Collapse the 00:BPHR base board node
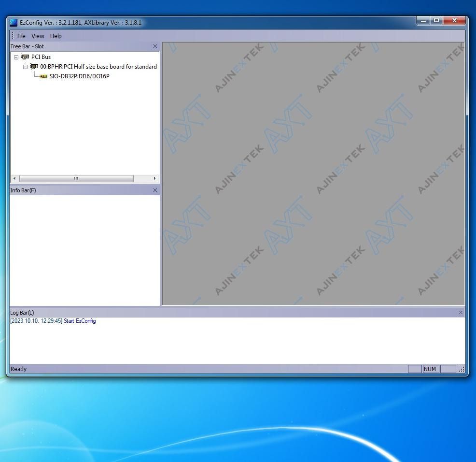 [x=25, y=67]
